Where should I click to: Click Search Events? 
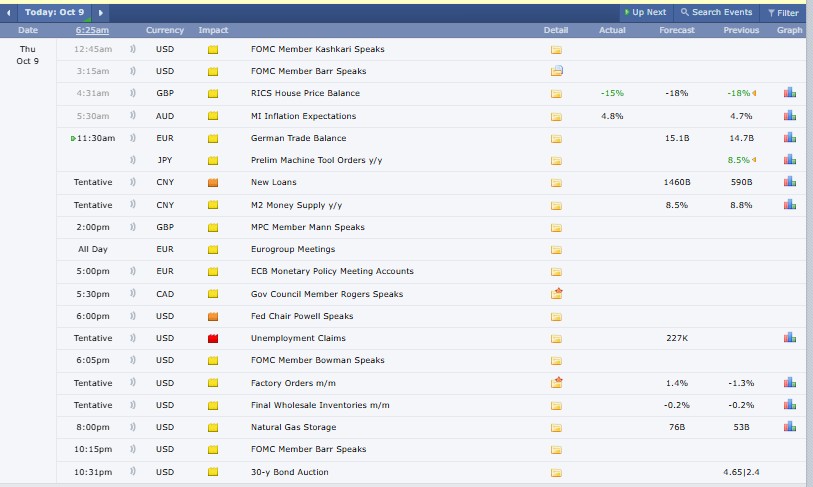click(x=716, y=12)
